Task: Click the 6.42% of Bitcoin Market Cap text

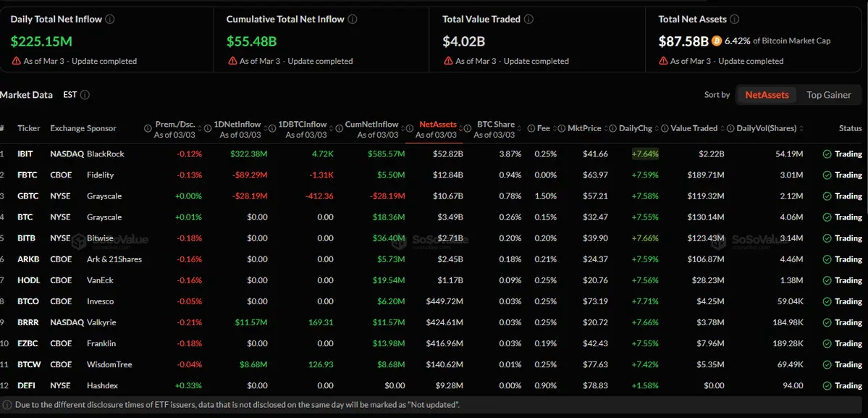Action: (x=778, y=41)
